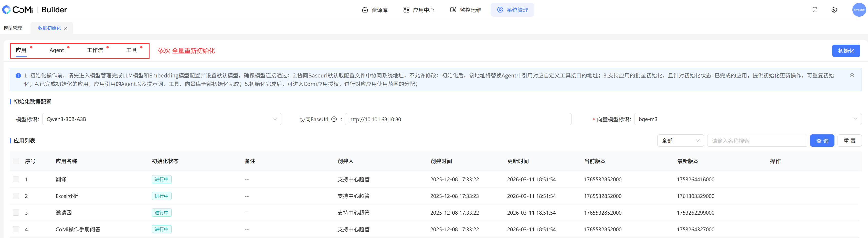Select the checkbox for 翻译 row
Screen dimensions: 868x238
click(x=16, y=179)
